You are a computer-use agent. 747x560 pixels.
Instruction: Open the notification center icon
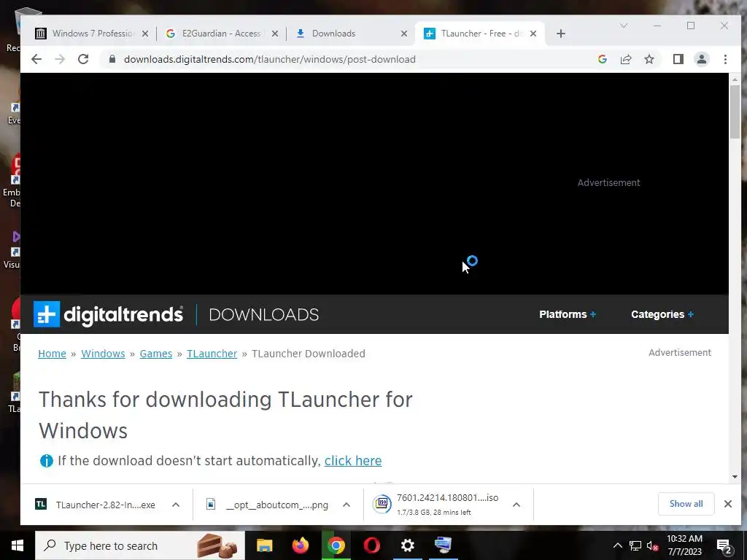724,546
